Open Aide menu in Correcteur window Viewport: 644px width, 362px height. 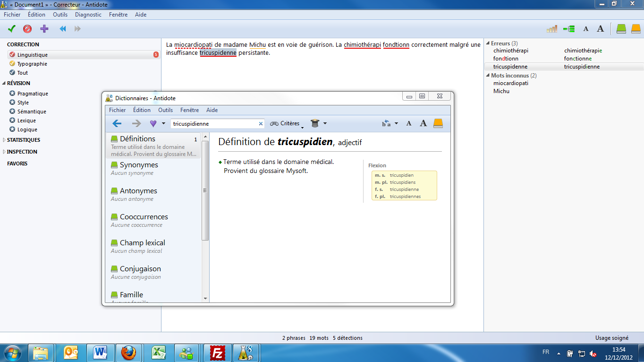(141, 15)
